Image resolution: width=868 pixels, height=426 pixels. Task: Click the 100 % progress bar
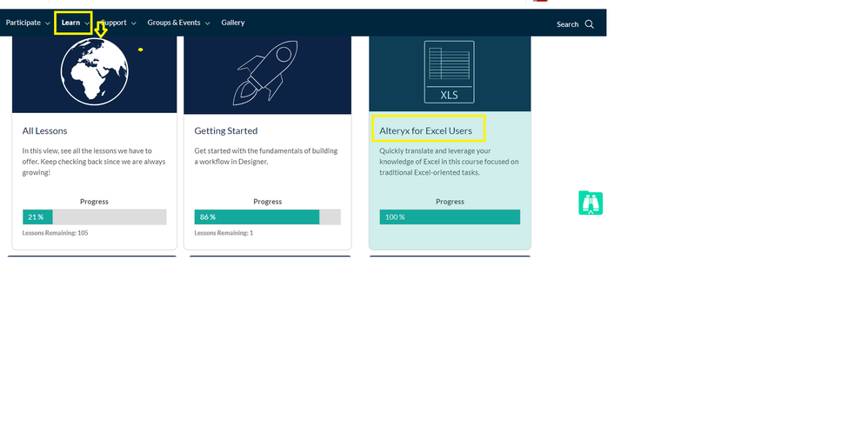click(450, 216)
